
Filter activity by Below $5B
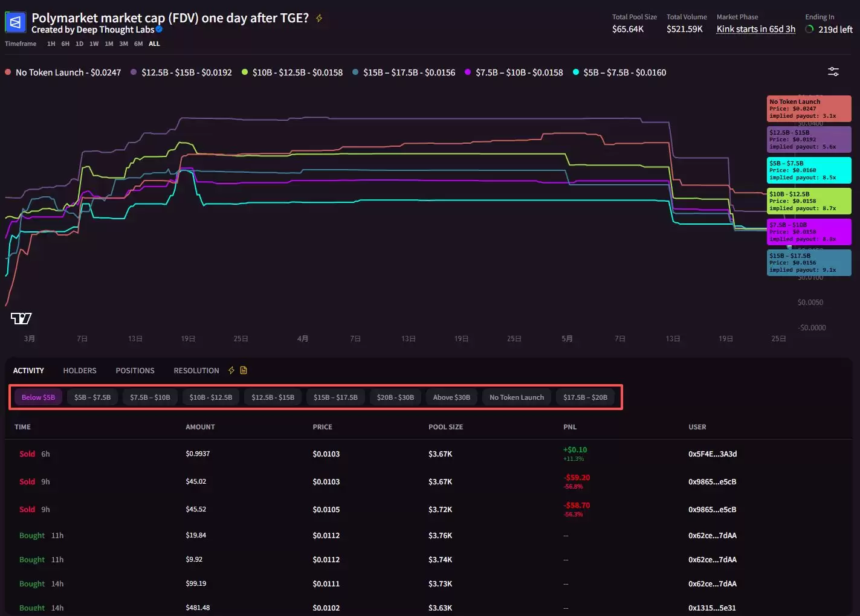(38, 397)
